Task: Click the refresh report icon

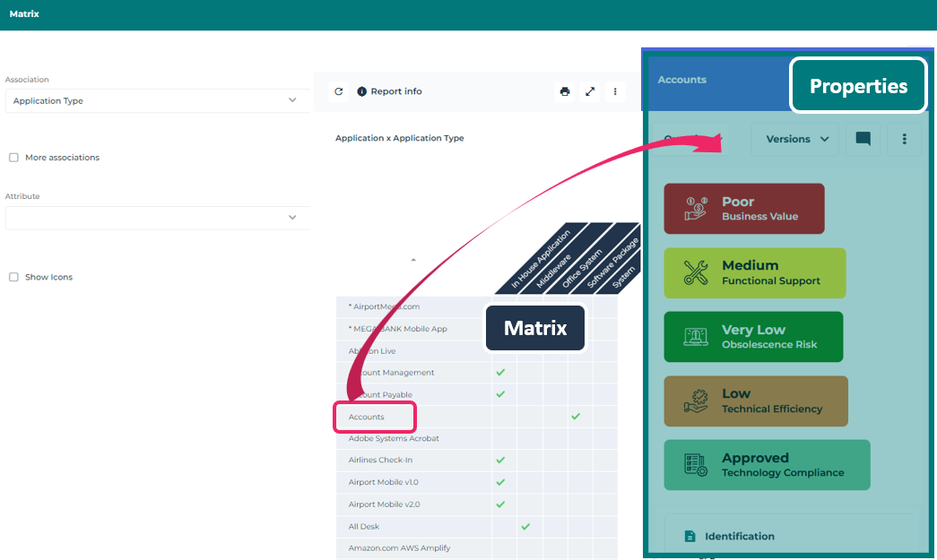Action: pyautogui.click(x=338, y=91)
